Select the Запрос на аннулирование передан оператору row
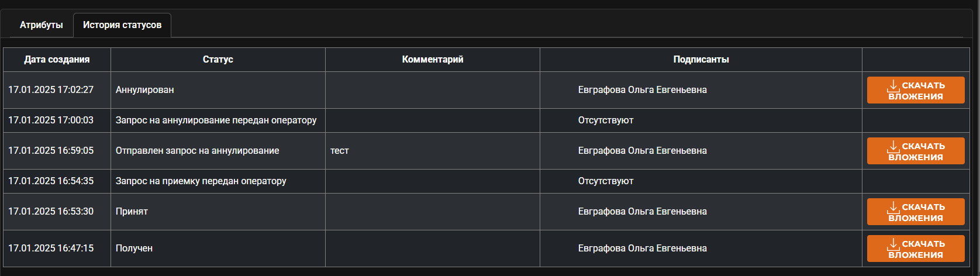Screen dimensions: 980x276 486,120
